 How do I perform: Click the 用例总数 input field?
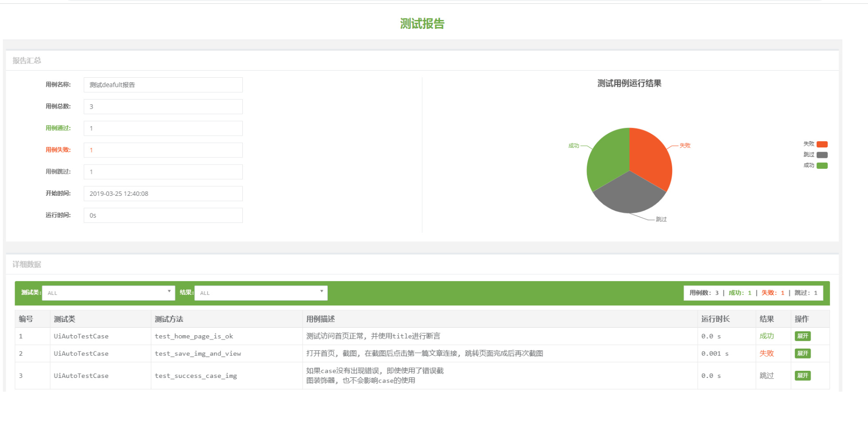point(163,107)
